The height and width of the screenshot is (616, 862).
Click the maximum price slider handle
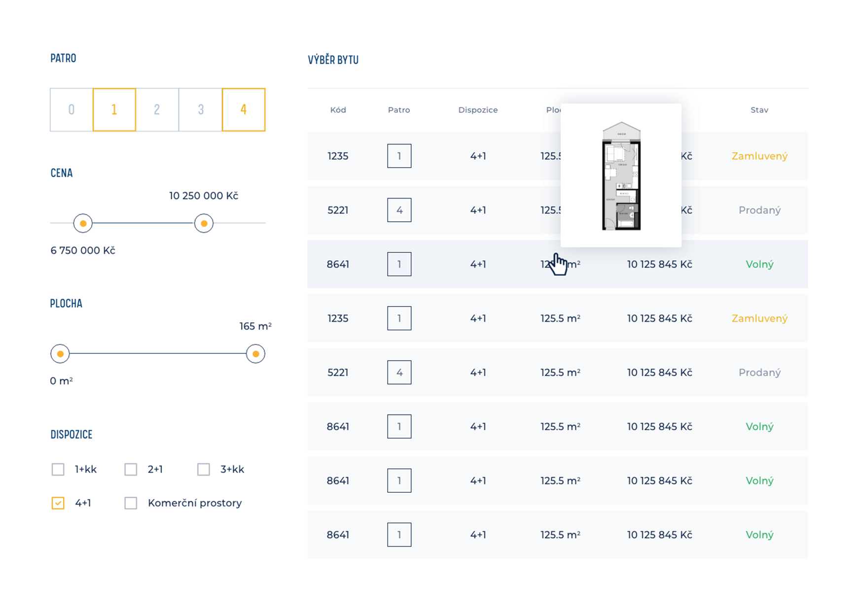pos(204,223)
